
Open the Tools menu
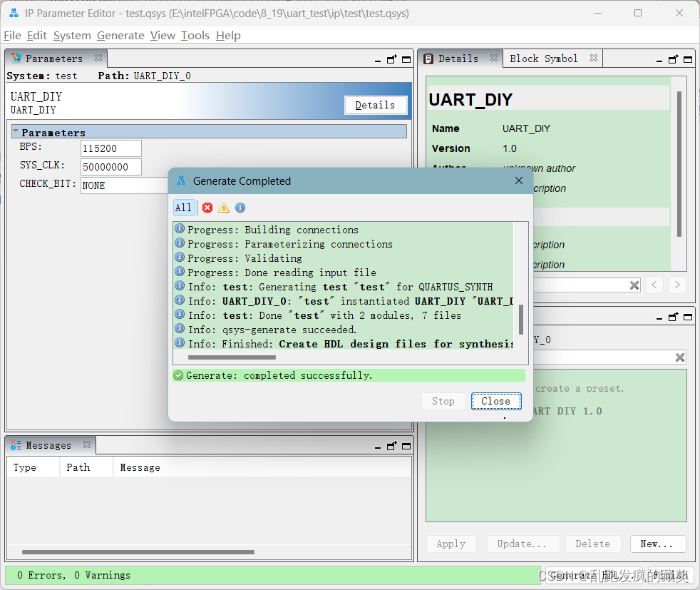coord(195,35)
